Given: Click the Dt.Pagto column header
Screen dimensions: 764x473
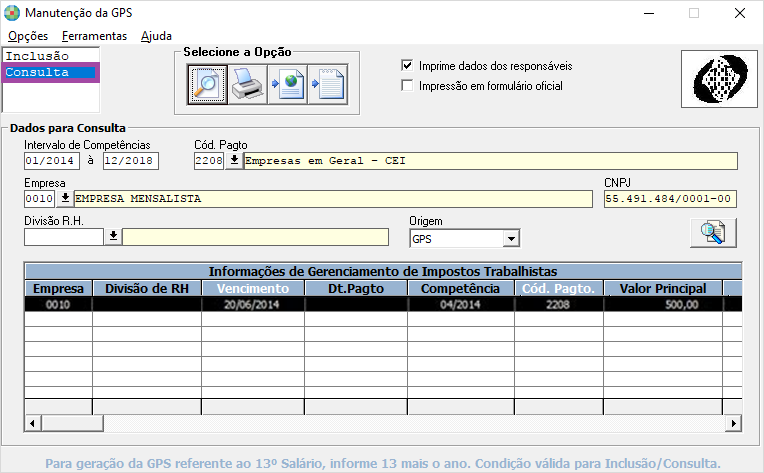Looking at the screenshot, I should [356, 288].
